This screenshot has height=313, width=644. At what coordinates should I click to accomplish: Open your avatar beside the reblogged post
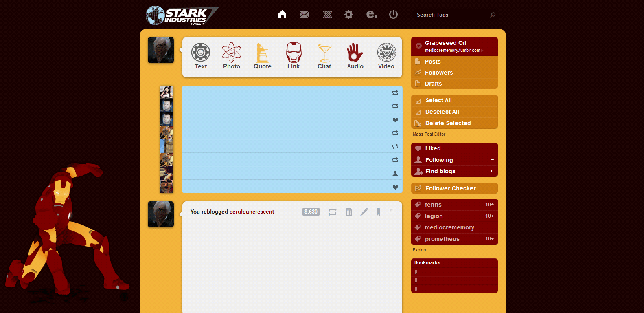point(161,214)
